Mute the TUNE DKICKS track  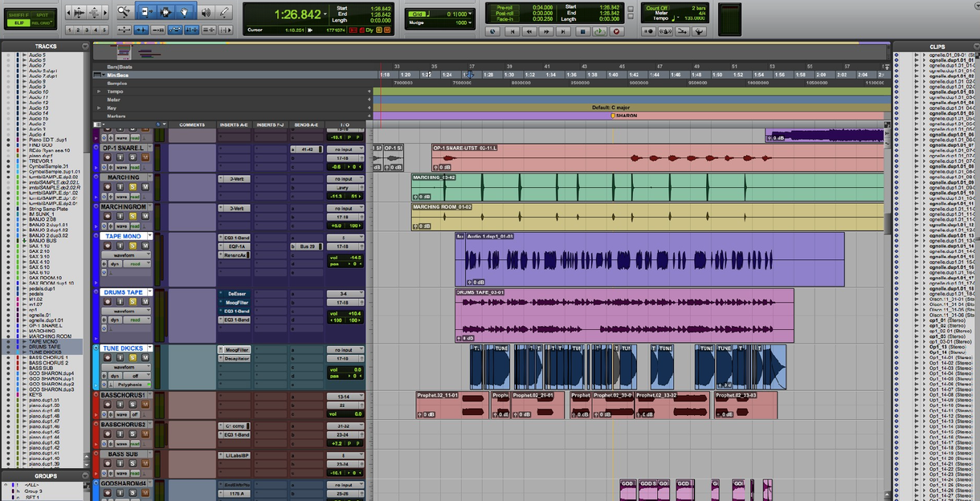pyautogui.click(x=145, y=357)
